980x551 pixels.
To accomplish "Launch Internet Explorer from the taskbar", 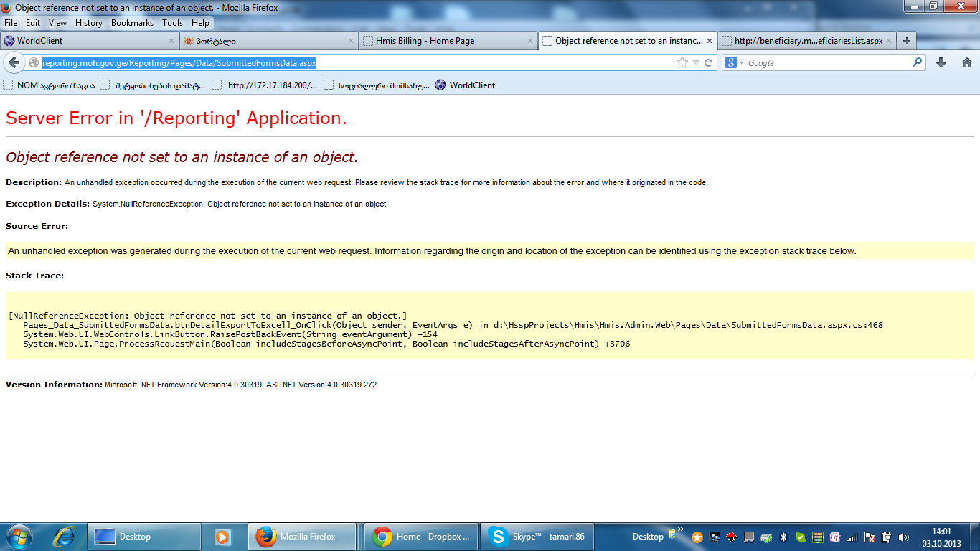I will pos(65,536).
